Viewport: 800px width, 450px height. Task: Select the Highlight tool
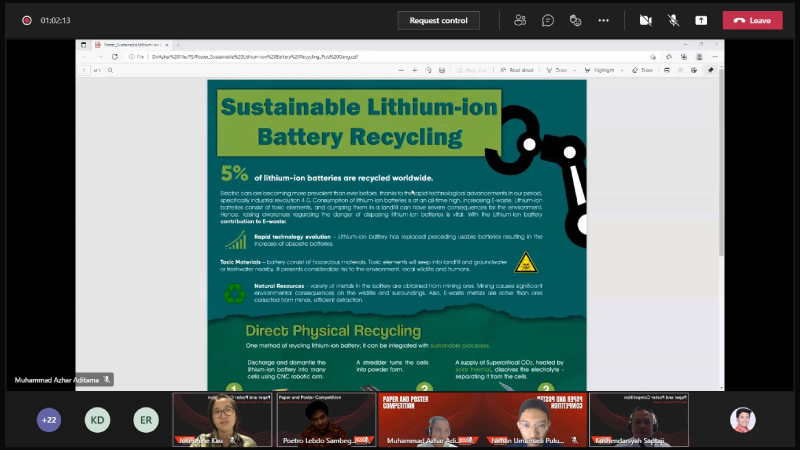[x=599, y=70]
